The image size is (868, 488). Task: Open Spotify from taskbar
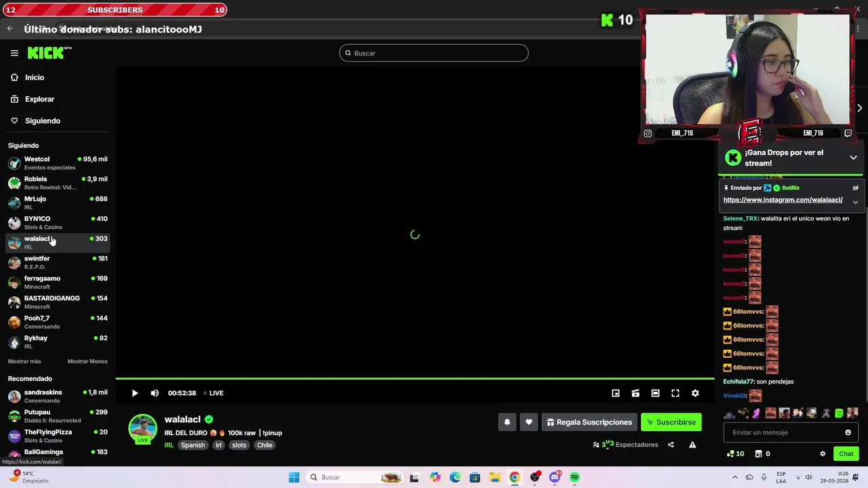tap(574, 477)
